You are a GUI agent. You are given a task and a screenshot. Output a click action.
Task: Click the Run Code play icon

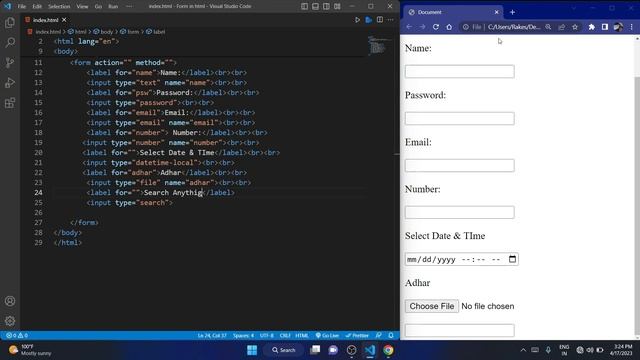pos(357,20)
